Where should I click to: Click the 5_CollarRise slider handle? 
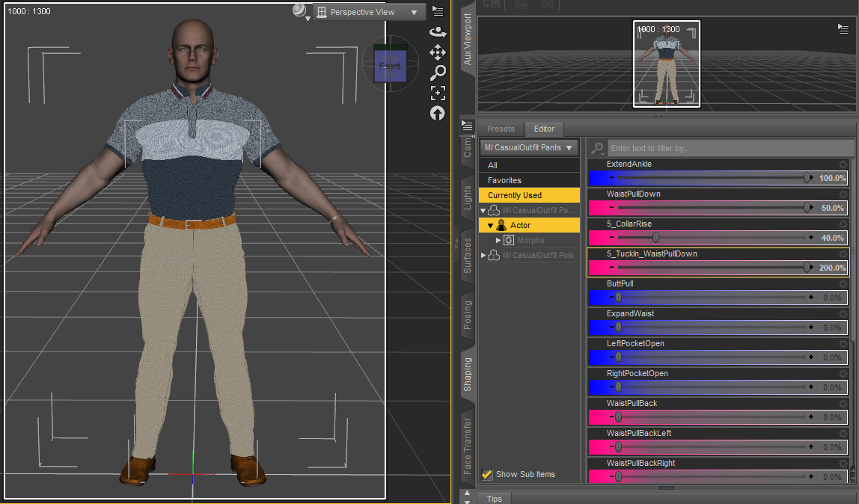655,238
